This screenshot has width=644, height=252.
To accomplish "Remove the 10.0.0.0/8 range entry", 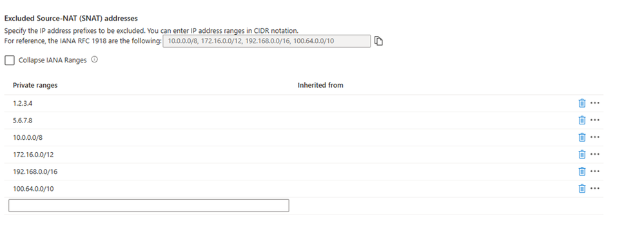I will pos(581,137).
